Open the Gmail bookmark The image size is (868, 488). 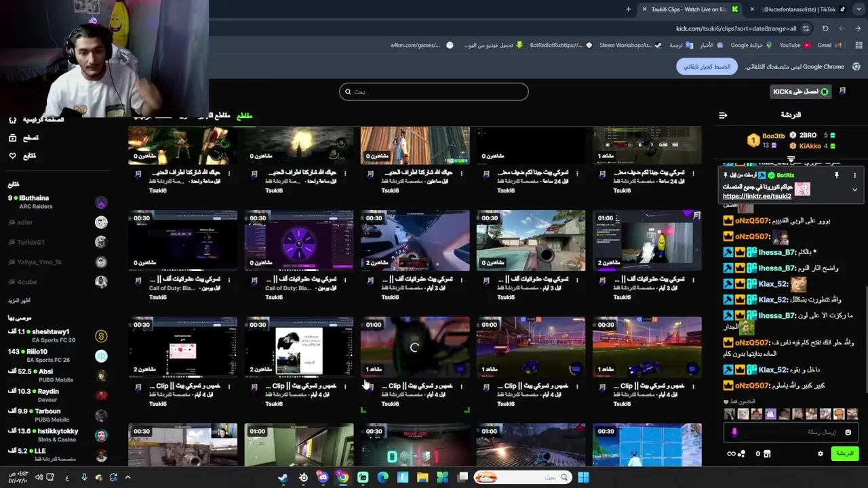(x=829, y=45)
